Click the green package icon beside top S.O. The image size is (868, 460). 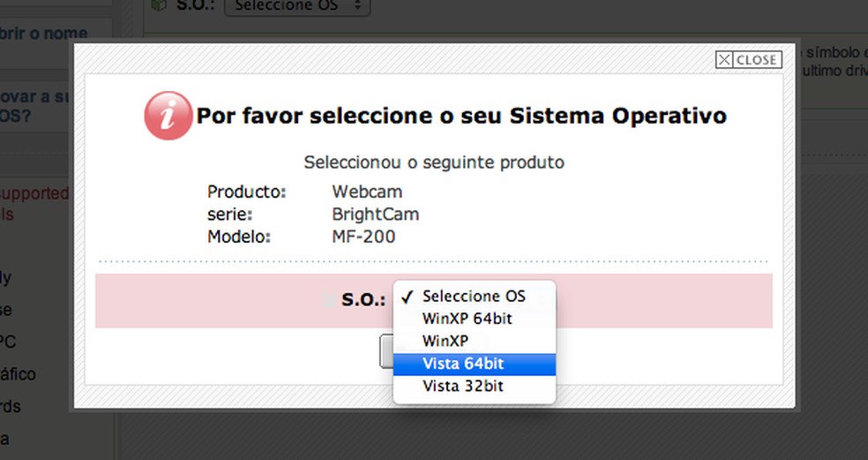(x=159, y=5)
